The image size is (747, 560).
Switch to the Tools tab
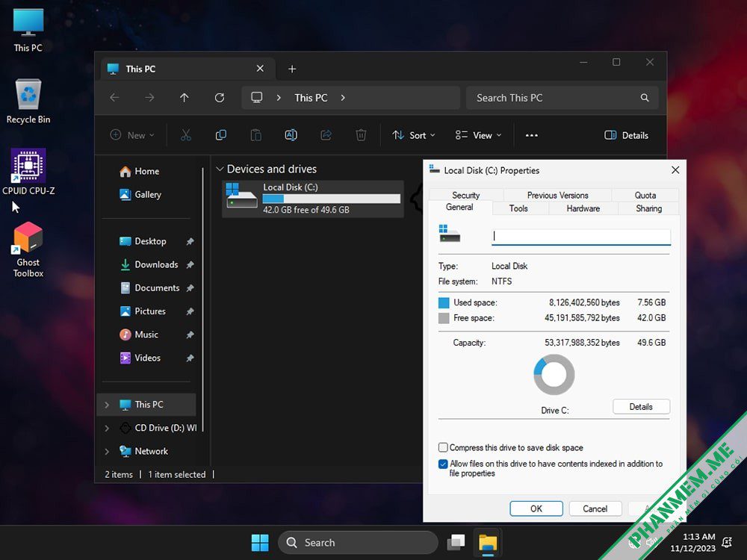coord(518,208)
